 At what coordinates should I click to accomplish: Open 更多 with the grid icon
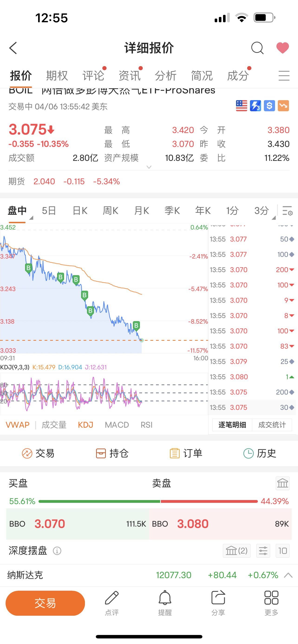272,603
